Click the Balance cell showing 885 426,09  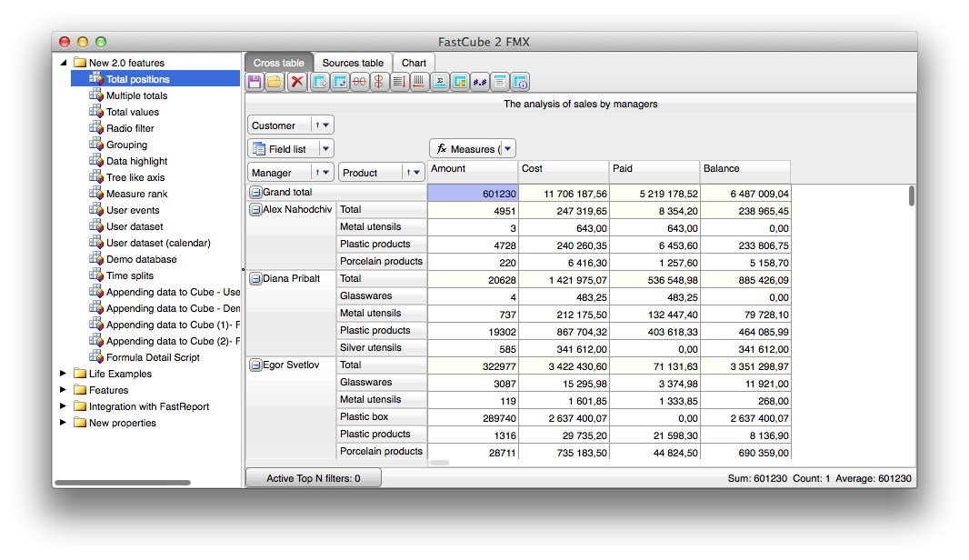(x=745, y=280)
